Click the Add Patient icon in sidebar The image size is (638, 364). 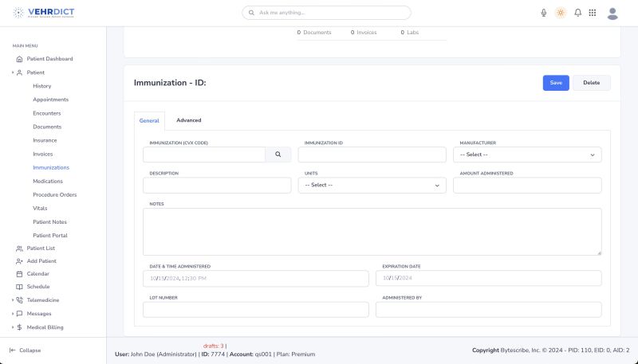click(19, 260)
